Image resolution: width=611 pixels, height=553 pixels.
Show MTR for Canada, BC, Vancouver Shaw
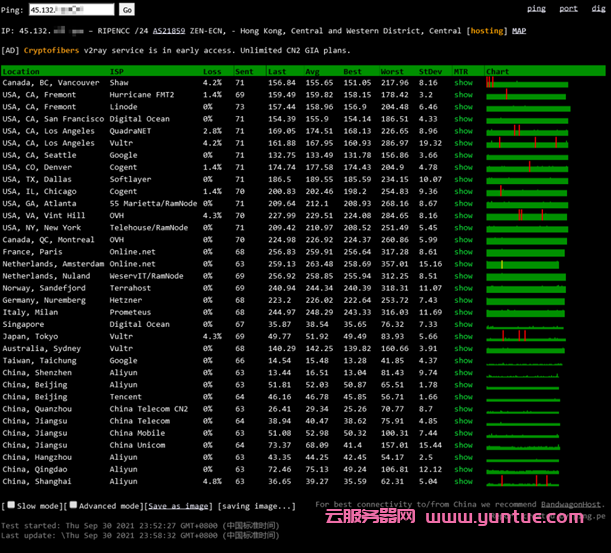point(463,83)
